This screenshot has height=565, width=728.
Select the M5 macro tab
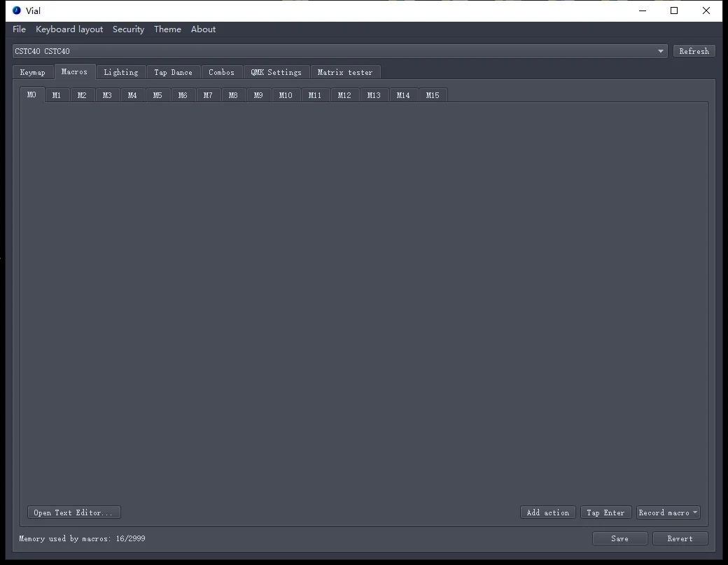click(157, 95)
